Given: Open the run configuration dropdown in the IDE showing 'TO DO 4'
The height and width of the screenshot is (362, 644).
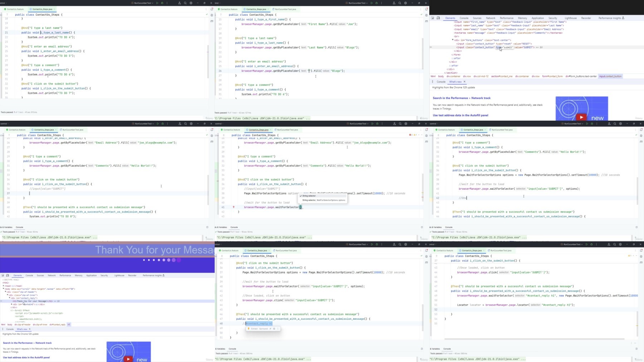Looking at the screenshot, I should 142,3.
